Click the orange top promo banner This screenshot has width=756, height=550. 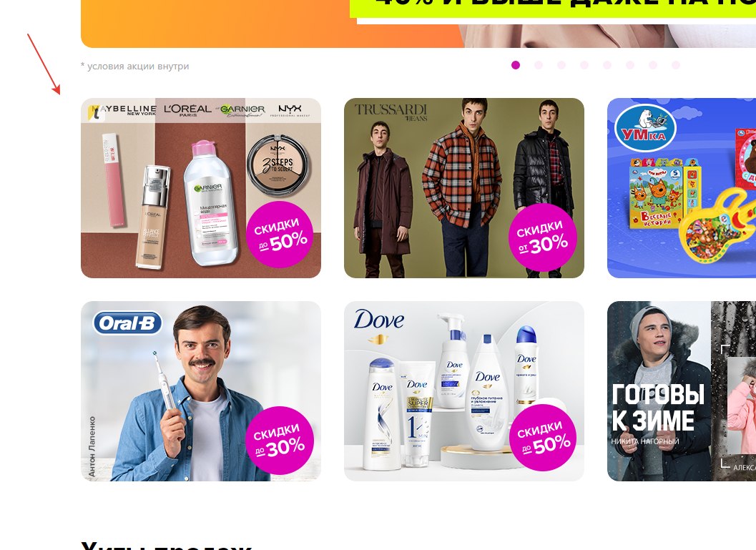(418, 24)
